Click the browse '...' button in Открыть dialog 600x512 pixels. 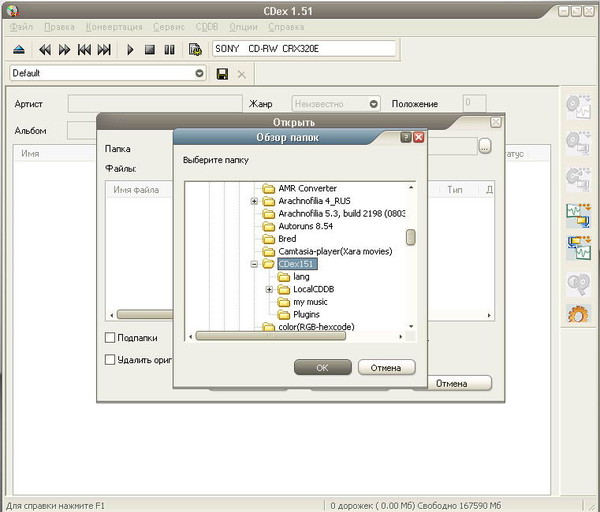pos(485,146)
